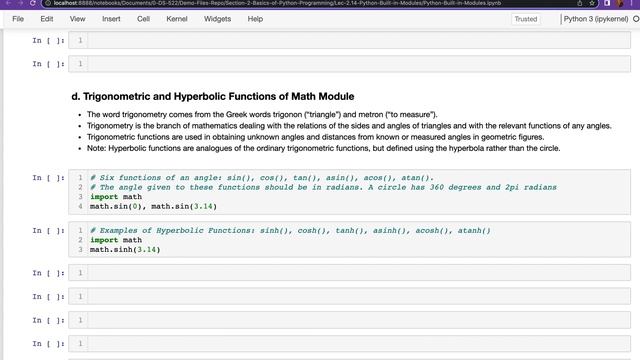Click the share icon in the address bar
This screenshot has height=360, width=640.
(x=580, y=3)
